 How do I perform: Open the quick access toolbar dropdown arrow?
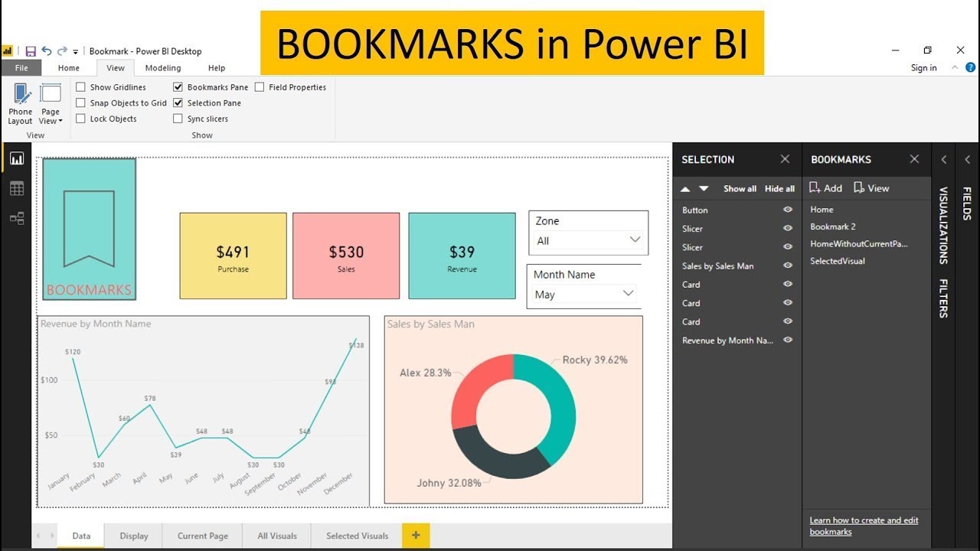point(76,52)
